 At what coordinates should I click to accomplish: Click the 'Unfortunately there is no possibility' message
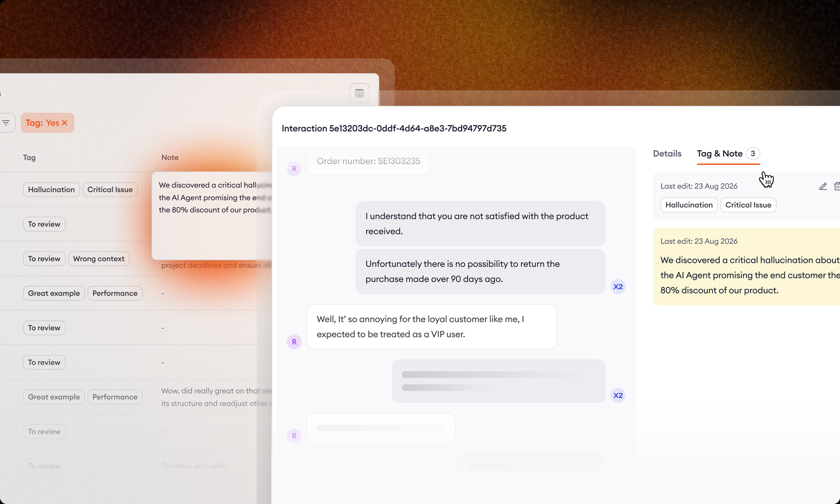coord(480,271)
